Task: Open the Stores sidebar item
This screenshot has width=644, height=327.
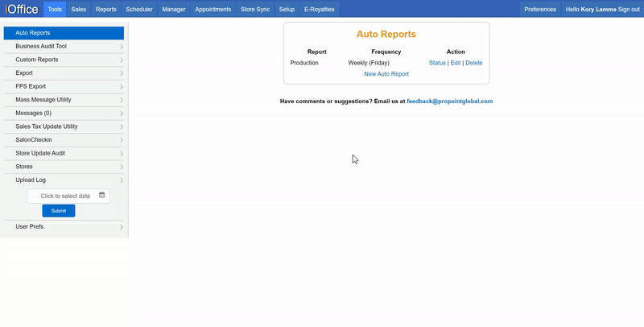Action: point(64,167)
